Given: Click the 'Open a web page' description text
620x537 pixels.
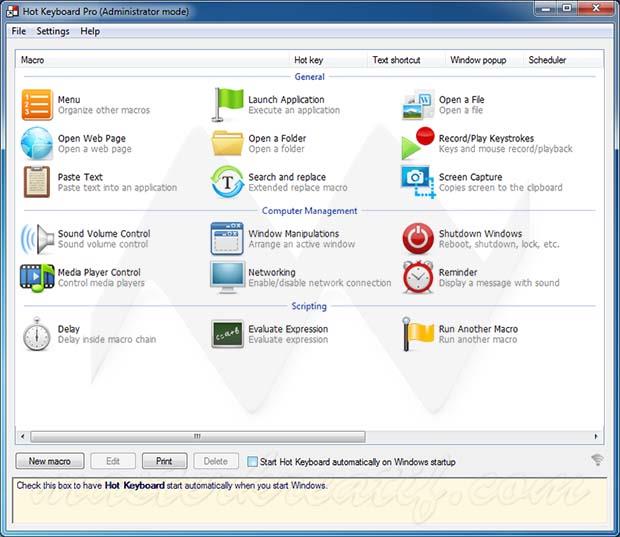Looking at the screenshot, I should point(95,149).
